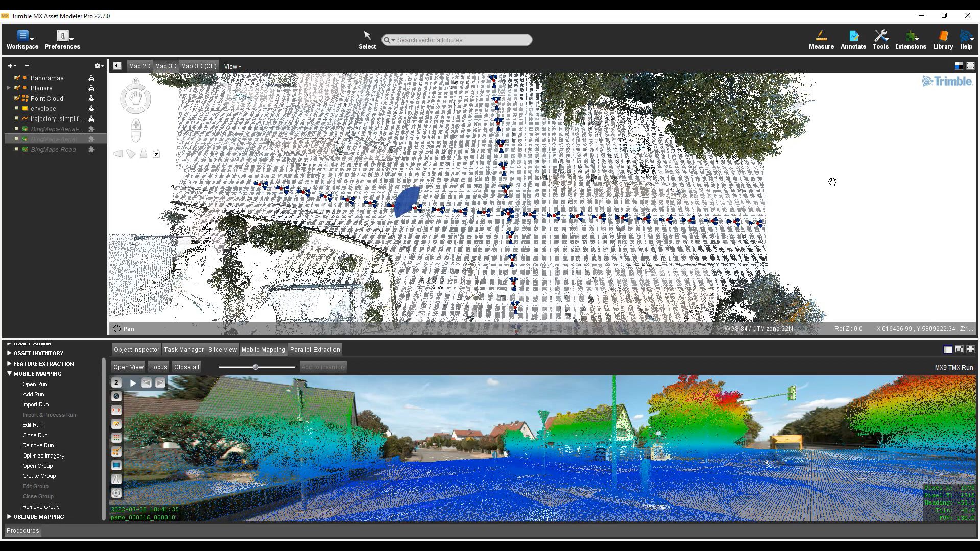This screenshot has height=551, width=980.
Task: Collapse the layer panel with arrow icon
Action: pyautogui.click(x=117, y=66)
